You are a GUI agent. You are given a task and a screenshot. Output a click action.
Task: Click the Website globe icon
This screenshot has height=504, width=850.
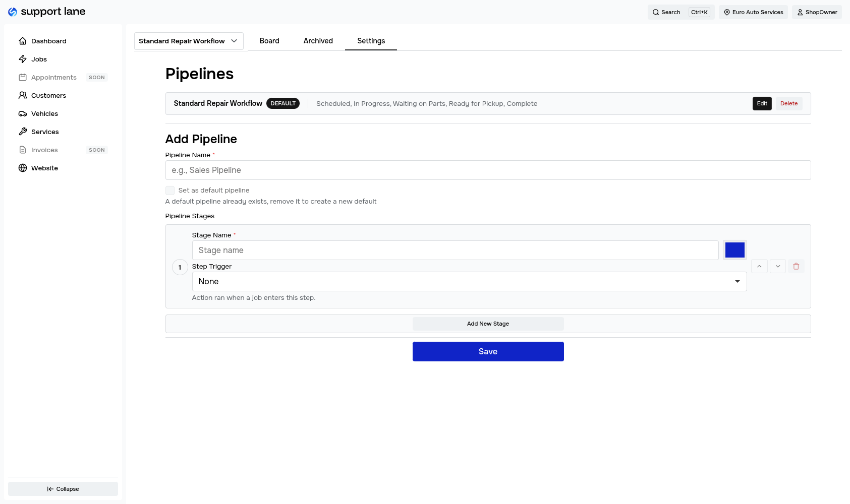click(23, 168)
